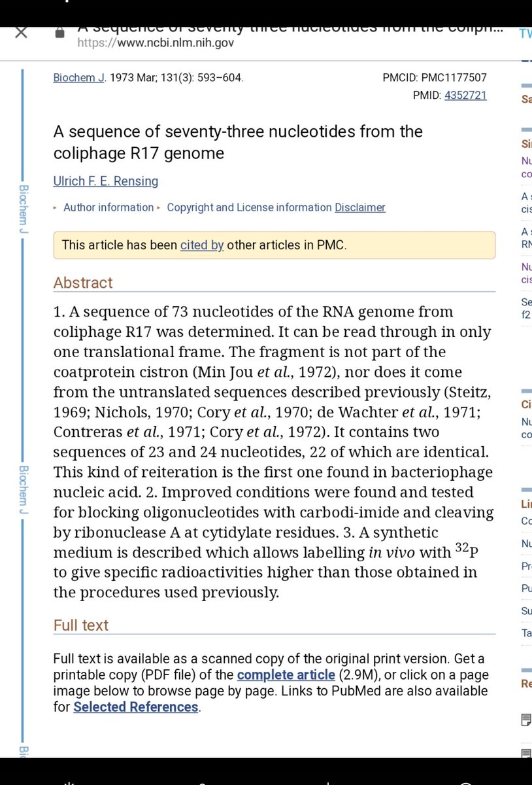Open the "complete article" PDF link
The image size is (532, 785).
point(286,674)
